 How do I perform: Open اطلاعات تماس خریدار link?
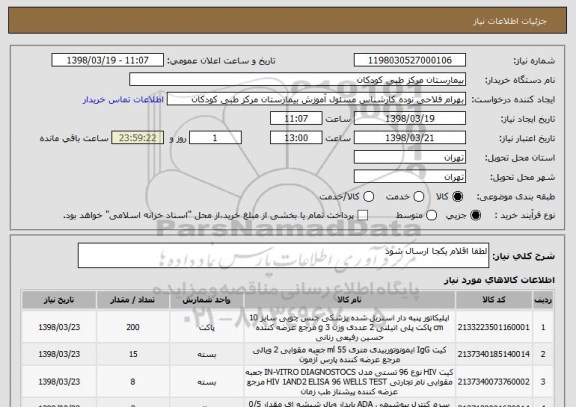123,100
